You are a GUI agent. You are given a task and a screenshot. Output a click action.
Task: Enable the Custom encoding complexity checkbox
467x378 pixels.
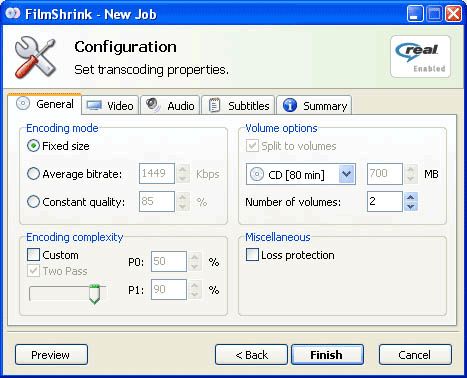pyautogui.click(x=33, y=255)
